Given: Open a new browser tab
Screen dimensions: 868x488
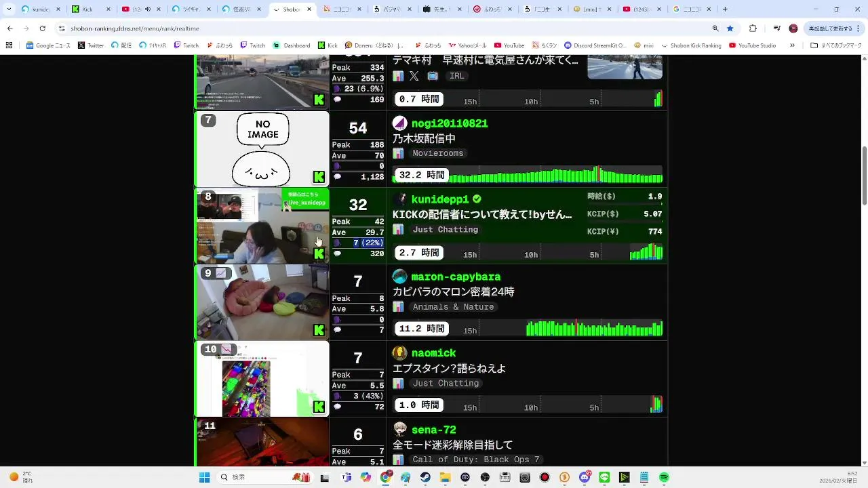Looking at the screenshot, I should pos(725,9).
